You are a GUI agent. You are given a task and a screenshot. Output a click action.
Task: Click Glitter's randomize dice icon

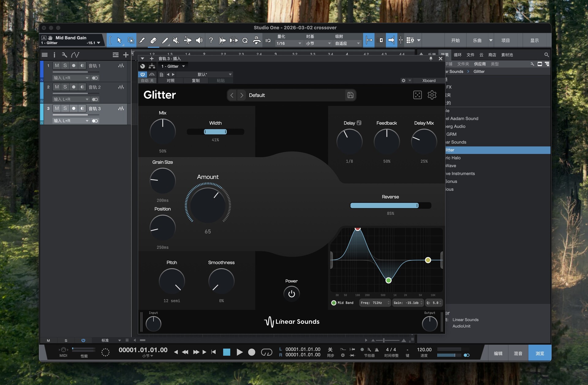point(417,95)
